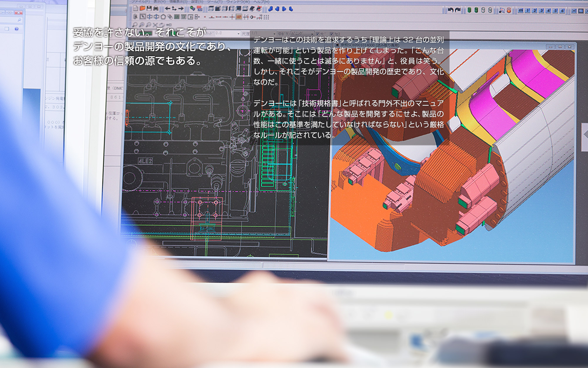
Task: Open the ツール(T) menu
Action: tap(215, 2)
